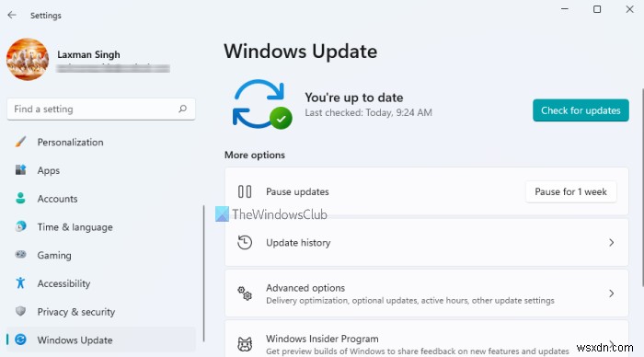Expand Advanced options chevron
The image size is (644, 357).
612,294
